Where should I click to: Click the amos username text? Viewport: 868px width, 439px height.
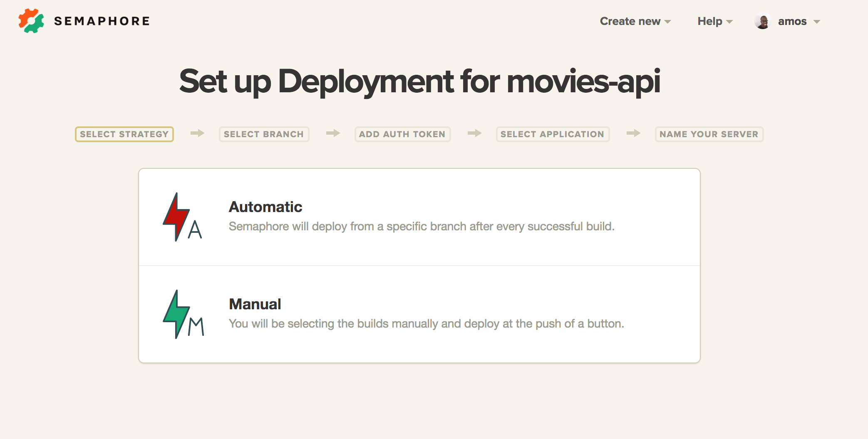pos(792,21)
